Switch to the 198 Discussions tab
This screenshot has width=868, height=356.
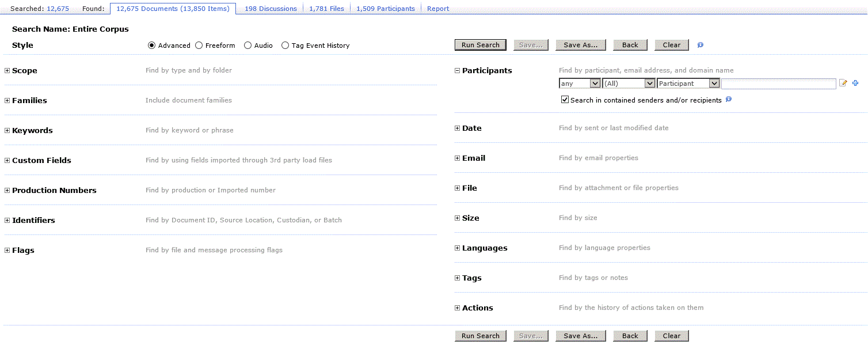tap(271, 9)
